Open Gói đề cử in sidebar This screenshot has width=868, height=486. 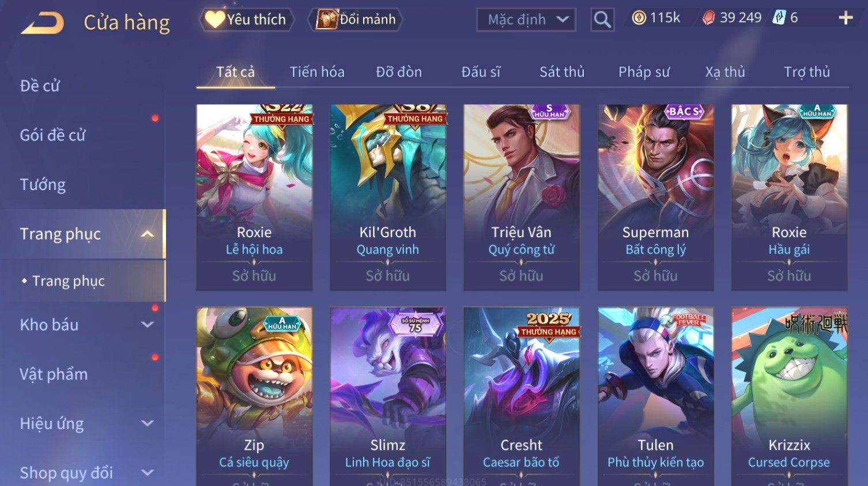52,135
